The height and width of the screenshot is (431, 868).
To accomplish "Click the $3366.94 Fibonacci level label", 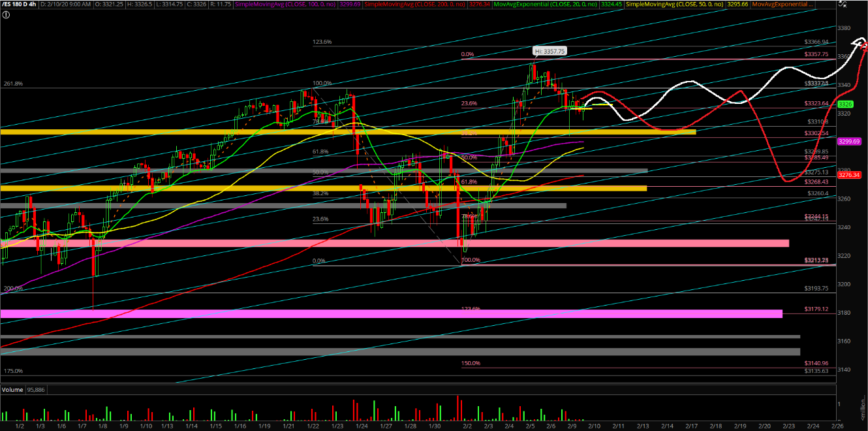I will pyautogui.click(x=816, y=42).
